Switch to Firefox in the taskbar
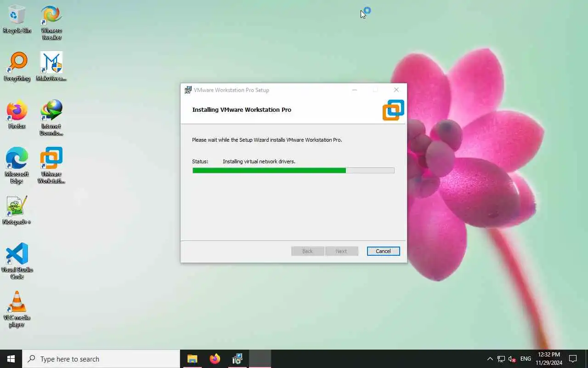Viewport: 588px width, 368px height. [215, 359]
